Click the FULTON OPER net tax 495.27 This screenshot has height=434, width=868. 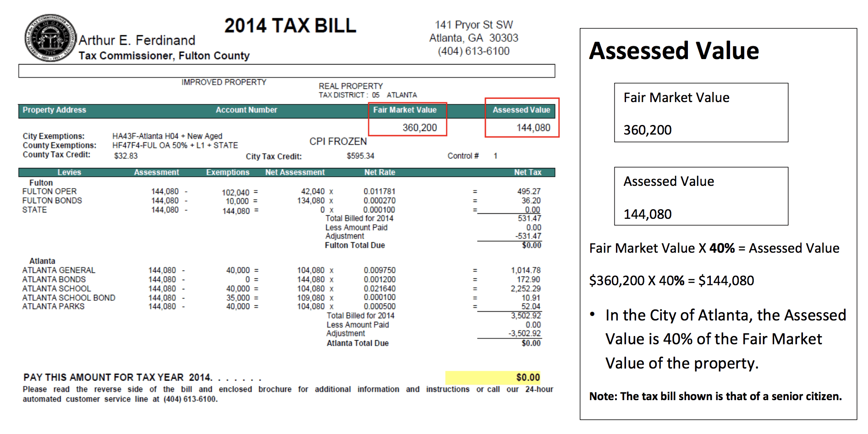pos(529,191)
